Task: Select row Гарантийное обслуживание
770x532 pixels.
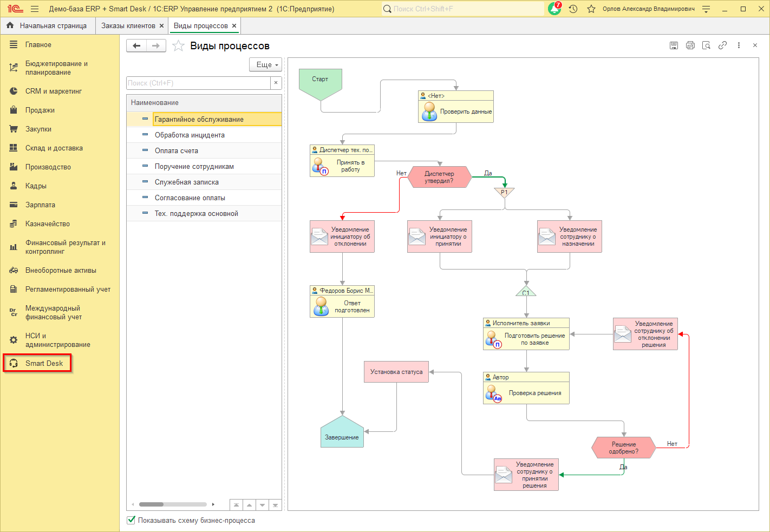Action: coord(204,119)
